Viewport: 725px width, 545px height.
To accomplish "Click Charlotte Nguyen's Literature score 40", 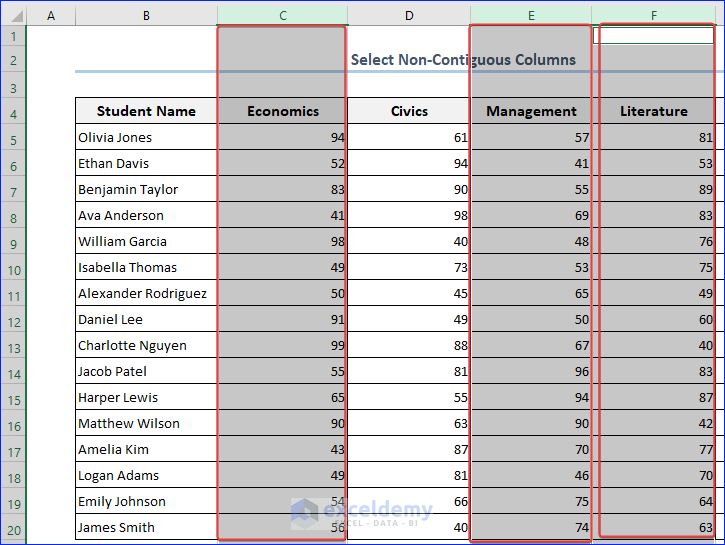I will [x=653, y=345].
